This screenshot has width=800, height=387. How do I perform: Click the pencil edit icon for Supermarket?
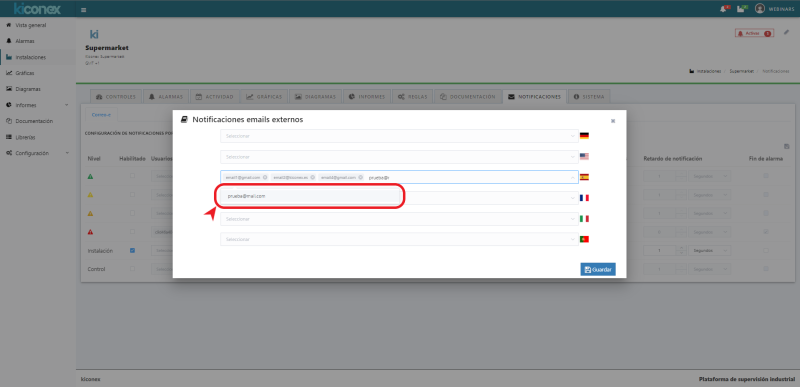(x=786, y=32)
